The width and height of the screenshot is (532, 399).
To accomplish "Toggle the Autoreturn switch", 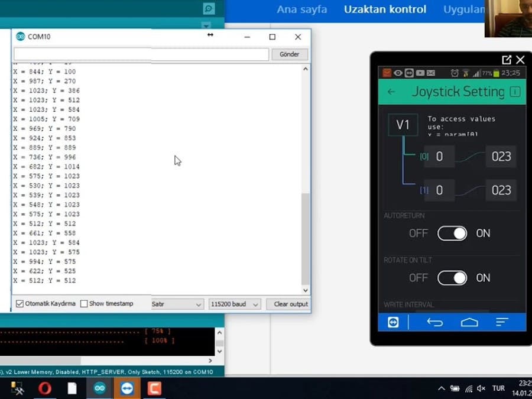I will pos(452,233).
